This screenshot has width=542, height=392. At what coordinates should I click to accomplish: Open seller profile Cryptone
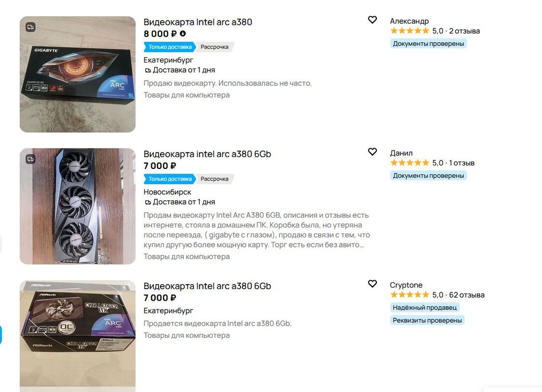point(406,285)
